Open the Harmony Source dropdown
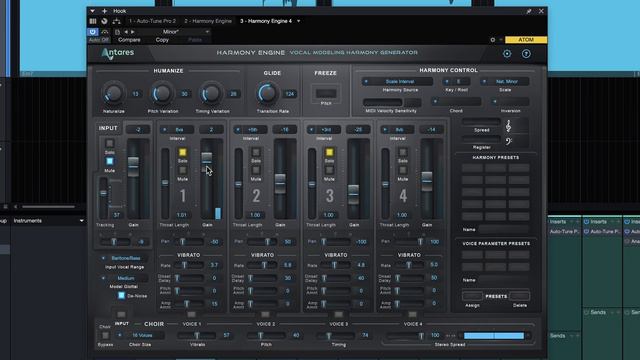The height and width of the screenshot is (360, 640). pyautogui.click(x=397, y=82)
